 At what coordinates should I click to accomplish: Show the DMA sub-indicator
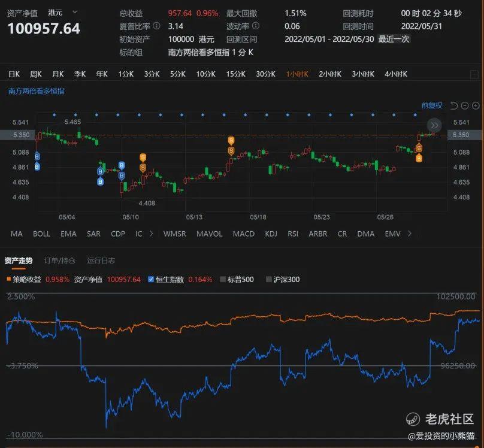pos(366,234)
